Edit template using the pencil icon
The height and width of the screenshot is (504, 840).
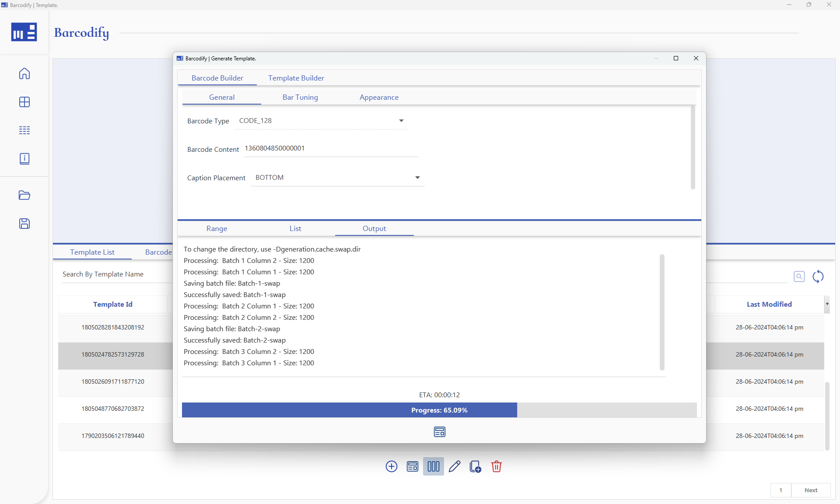click(x=454, y=466)
